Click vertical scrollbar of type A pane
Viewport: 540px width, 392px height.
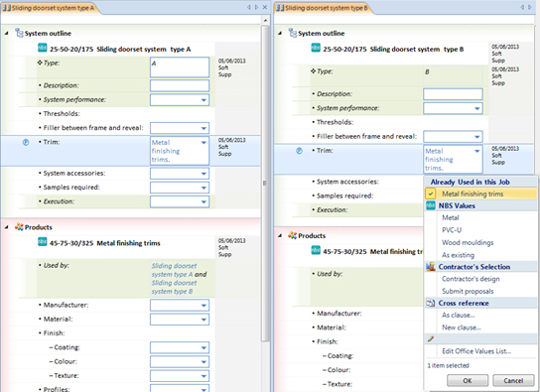pos(265,183)
